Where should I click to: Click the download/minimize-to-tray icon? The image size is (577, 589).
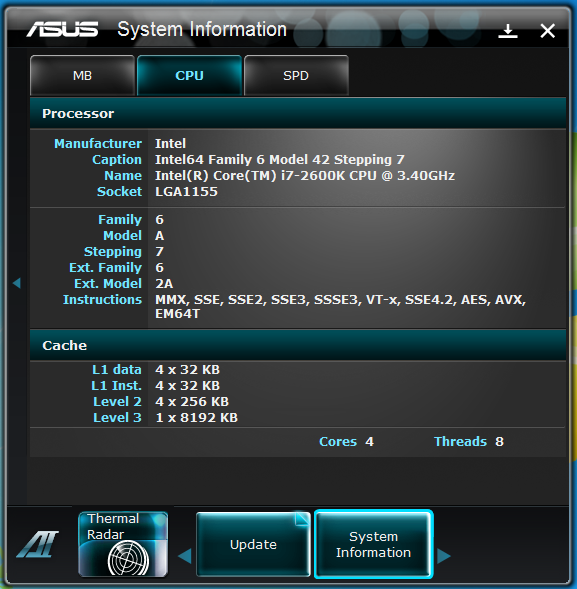tap(508, 31)
